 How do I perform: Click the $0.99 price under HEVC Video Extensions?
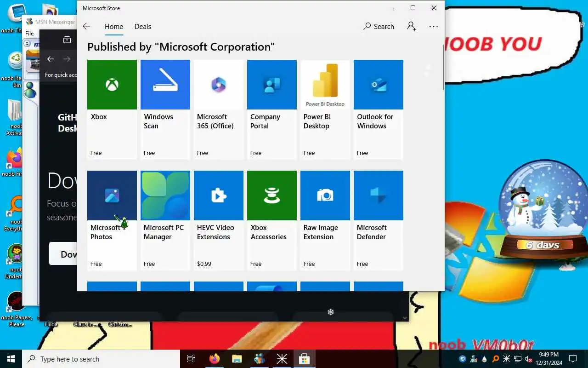coord(204,264)
